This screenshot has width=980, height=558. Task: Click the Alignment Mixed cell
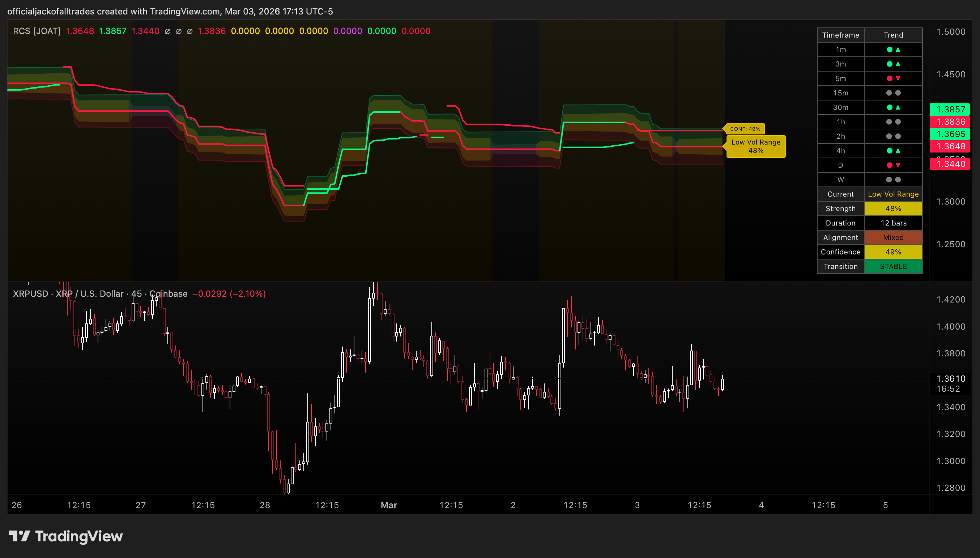[893, 237]
